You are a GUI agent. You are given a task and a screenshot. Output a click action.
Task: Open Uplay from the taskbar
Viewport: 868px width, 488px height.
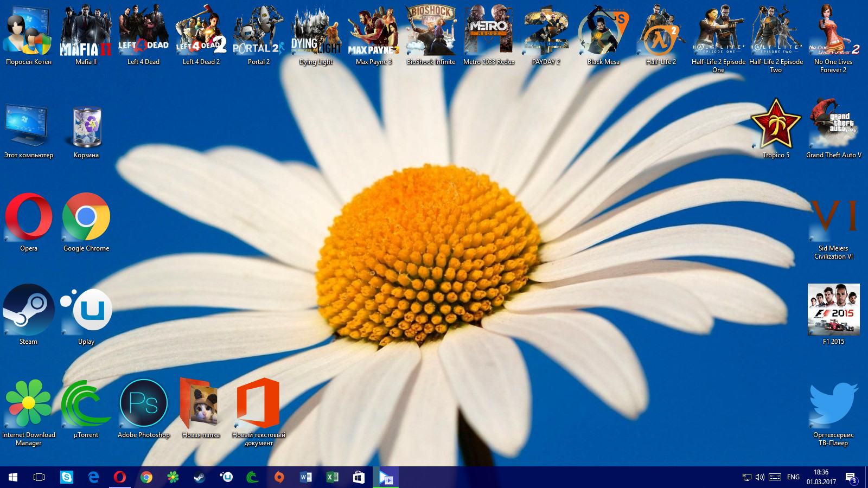tap(226, 477)
